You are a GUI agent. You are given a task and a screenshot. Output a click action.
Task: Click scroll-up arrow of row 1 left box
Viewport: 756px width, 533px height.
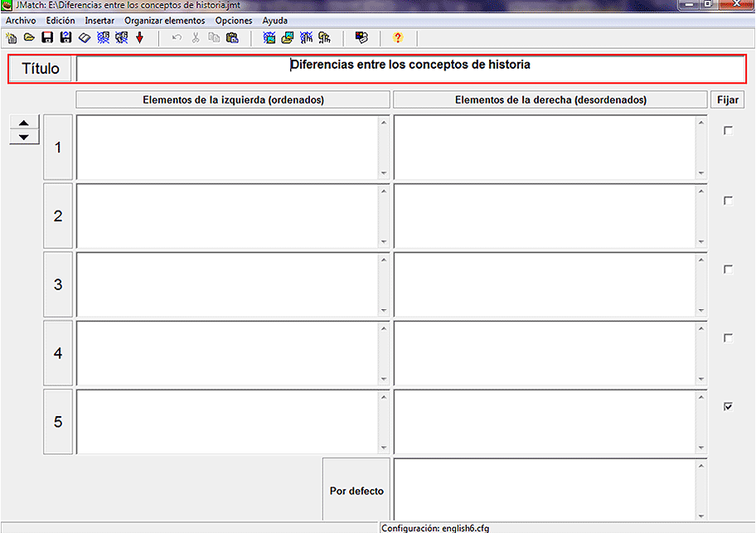[384, 123]
